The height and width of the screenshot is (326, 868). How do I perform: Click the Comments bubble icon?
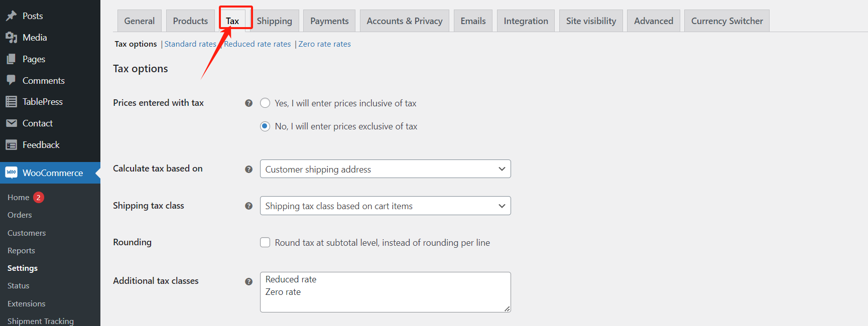11,80
